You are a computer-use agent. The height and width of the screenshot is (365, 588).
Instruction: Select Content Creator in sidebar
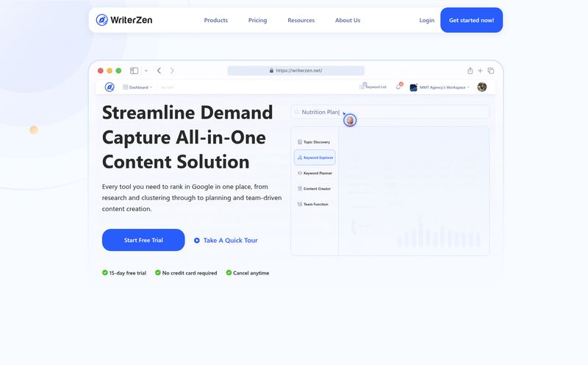(315, 188)
